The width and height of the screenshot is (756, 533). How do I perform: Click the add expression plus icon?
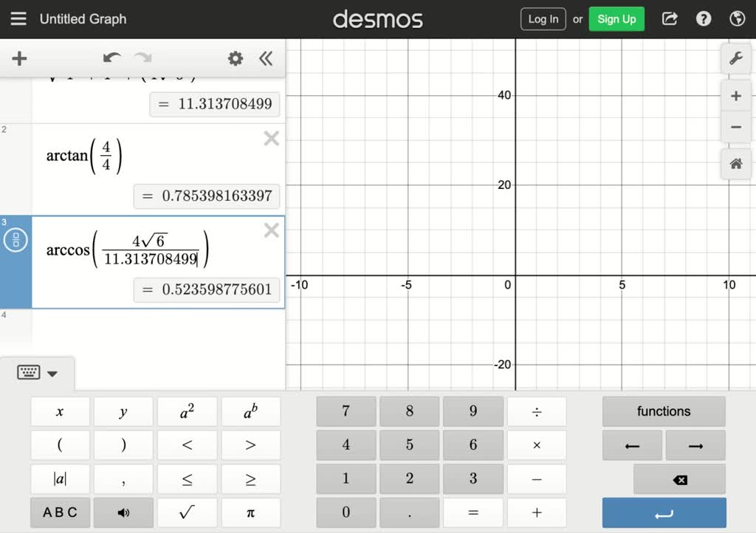[19, 58]
